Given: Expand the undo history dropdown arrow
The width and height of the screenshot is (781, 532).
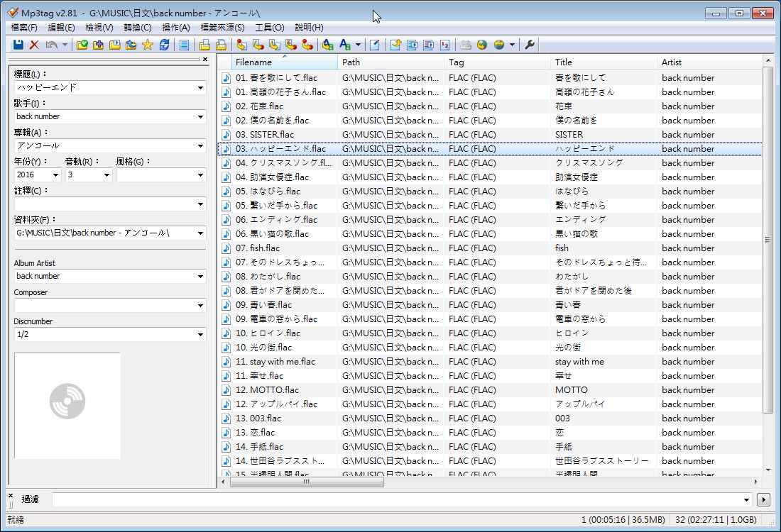Looking at the screenshot, I should pos(65,45).
